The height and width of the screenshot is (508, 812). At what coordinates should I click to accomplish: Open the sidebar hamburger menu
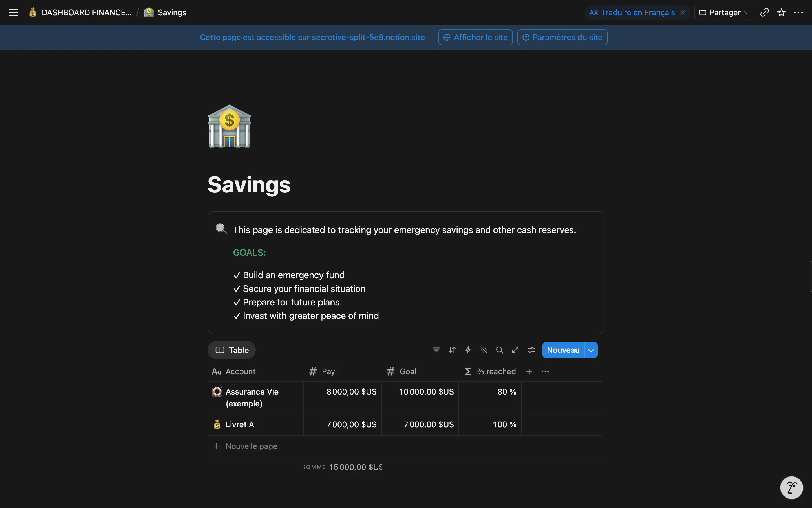(14, 12)
